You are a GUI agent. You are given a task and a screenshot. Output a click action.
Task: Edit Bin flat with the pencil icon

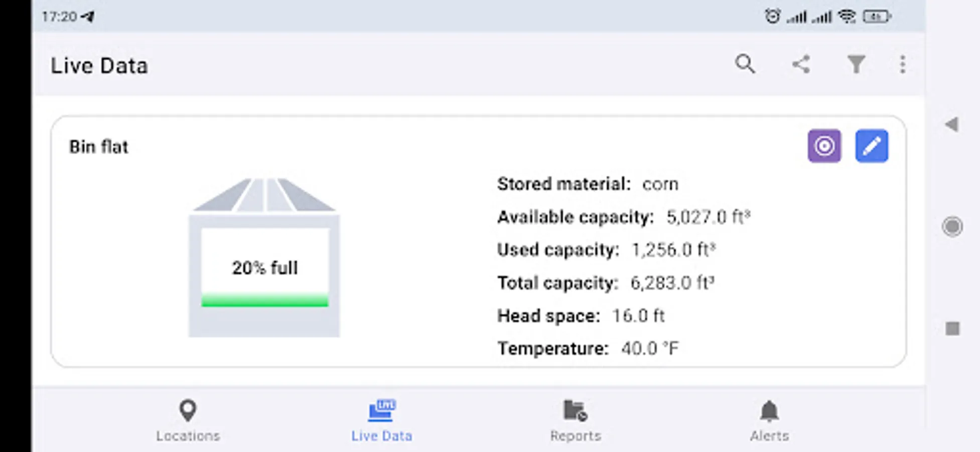(872, 146)
